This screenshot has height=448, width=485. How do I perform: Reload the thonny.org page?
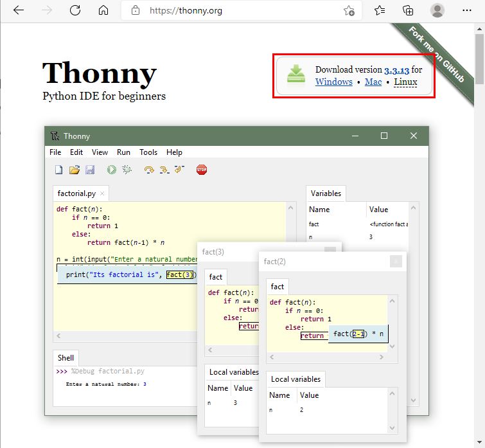tap(75, 10)
